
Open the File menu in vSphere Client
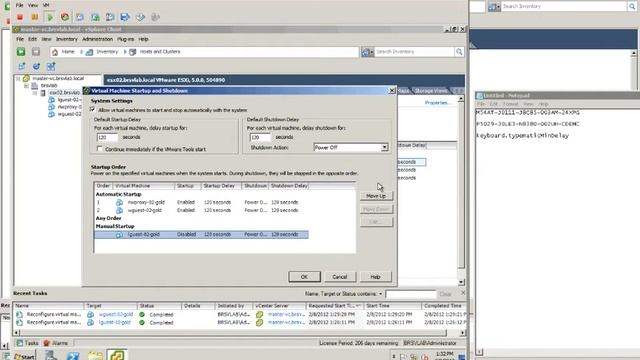pyautogui.click(x=20, y=39)
